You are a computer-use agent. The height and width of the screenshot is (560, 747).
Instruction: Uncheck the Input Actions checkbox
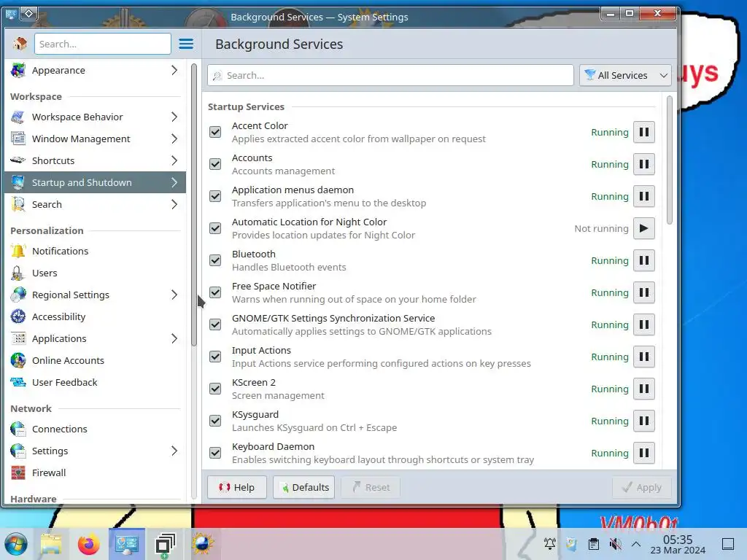coord(215,357)
